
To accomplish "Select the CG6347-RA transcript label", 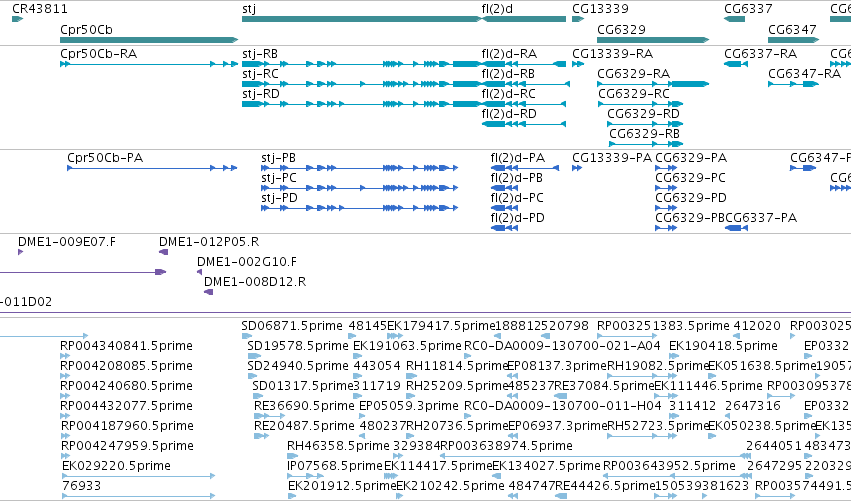I will coord(804,74).
